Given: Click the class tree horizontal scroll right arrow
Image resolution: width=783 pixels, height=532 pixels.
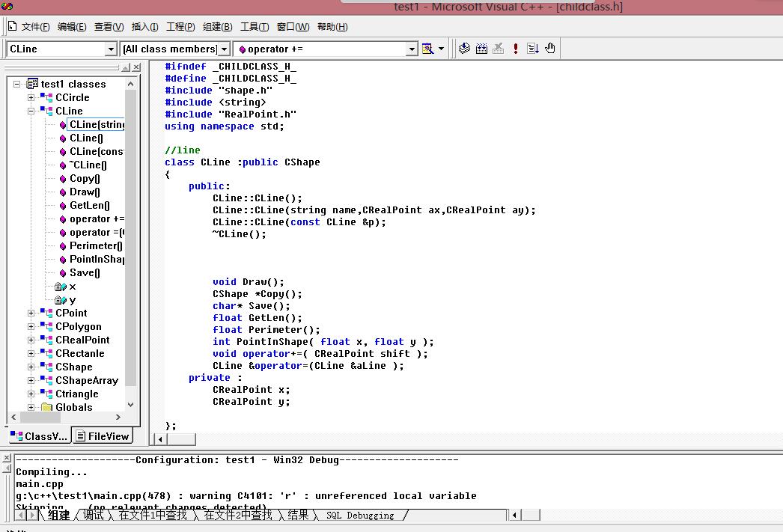Looking at the screenshot, I should (118, 418).
